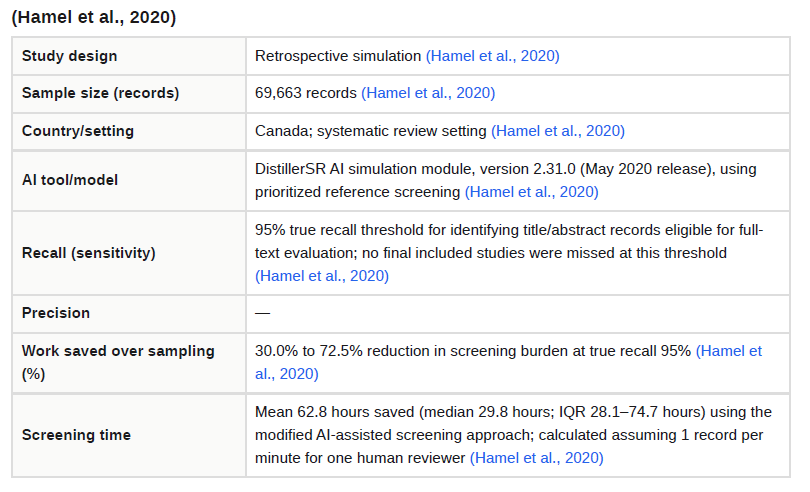
Task: Open Hamel citation link in Study design row
Action: click(x=492, y=56)
